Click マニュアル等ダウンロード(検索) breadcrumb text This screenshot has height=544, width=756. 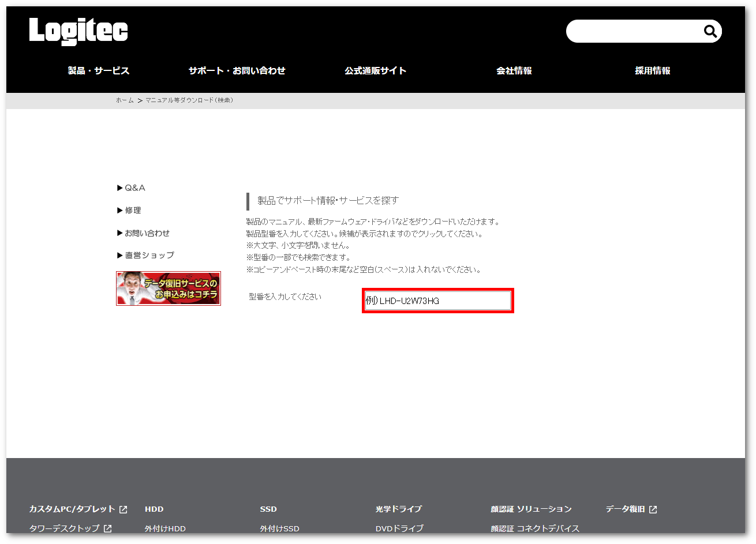[189, 100]
